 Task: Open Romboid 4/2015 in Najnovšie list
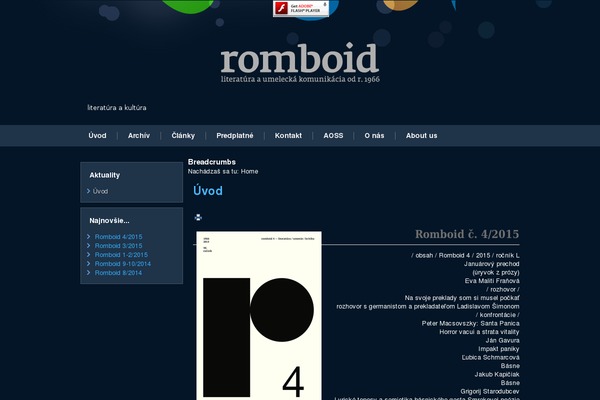118,237
